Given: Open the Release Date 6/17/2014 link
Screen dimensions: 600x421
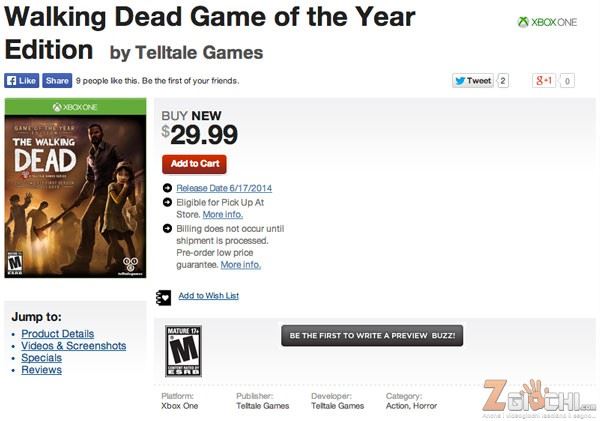Looking at the screenshot, I should coord(224,188).
